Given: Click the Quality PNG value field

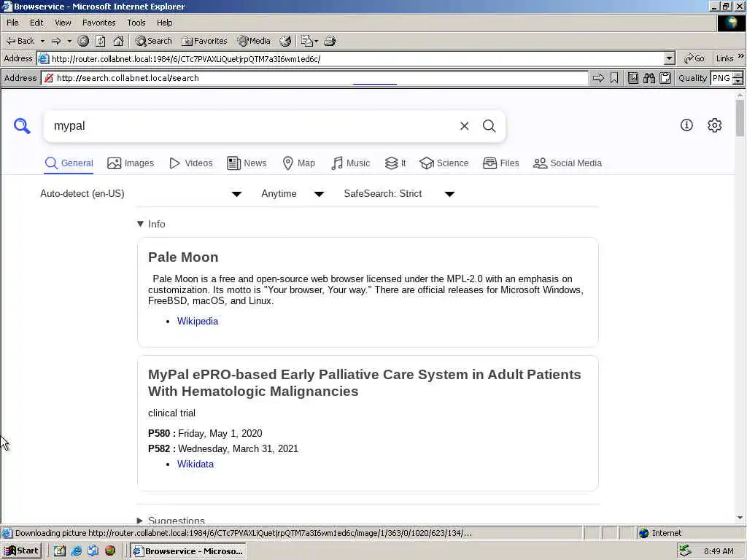Looking at the screenshot, I should coord(721,78).
